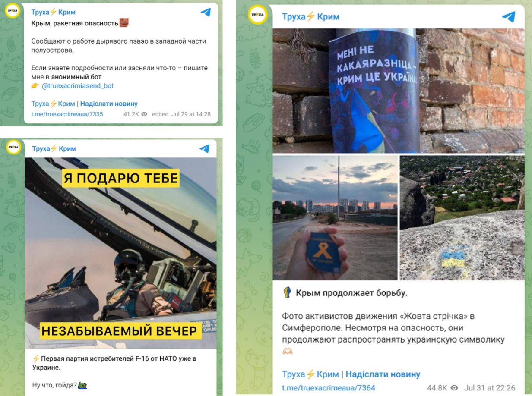Click Надіслати новину in activists photo post

click(383, 374)
